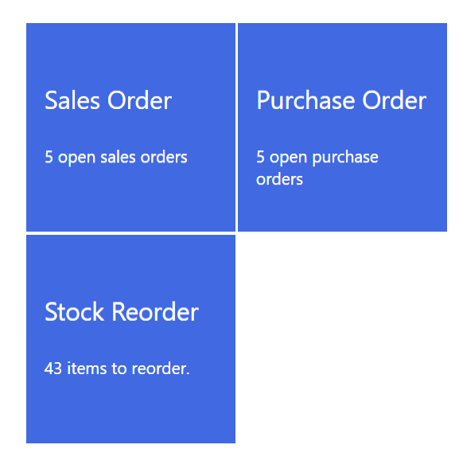Image resolution: width=459 pixels, height=476 pixels.
Task: Click the number 5 in Purchase Order tile
Action: [260, 157]
